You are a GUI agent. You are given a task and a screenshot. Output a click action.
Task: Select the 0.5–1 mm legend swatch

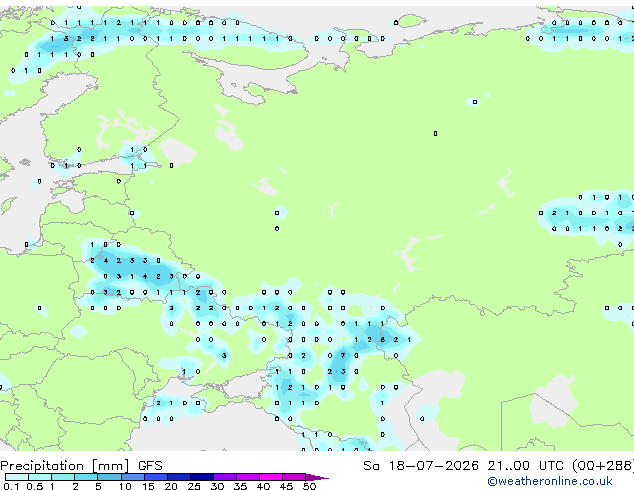pyautogui.click(x=40, y=477)
